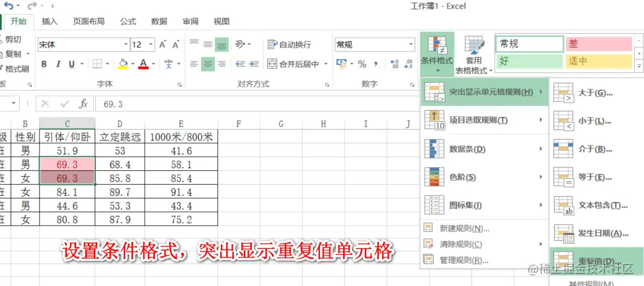Open the 条件格式 conditional formatting button
This screenshot has width=644, height=286.
click(436, 54)
